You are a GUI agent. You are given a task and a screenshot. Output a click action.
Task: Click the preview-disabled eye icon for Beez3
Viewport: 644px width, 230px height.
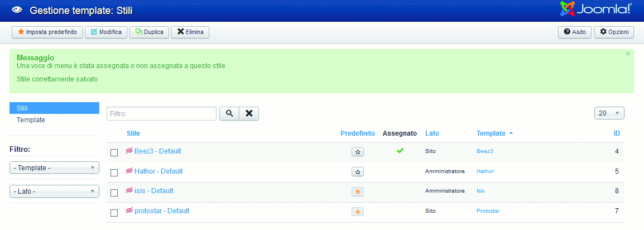click(129, 151)
